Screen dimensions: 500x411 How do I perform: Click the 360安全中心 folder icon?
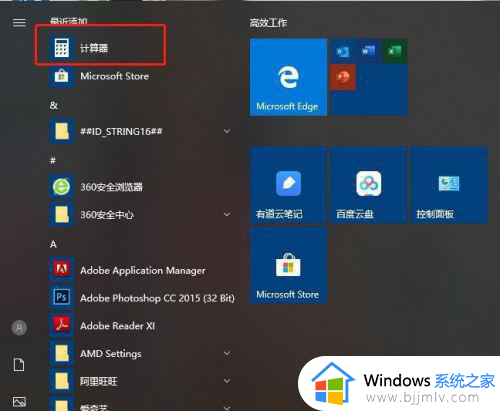point(62,214)
